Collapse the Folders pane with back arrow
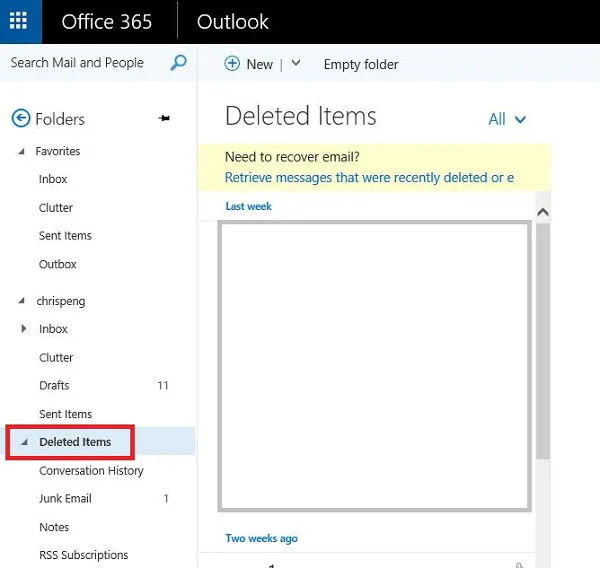Screen dimensions: 600x568 pos(20,119)
